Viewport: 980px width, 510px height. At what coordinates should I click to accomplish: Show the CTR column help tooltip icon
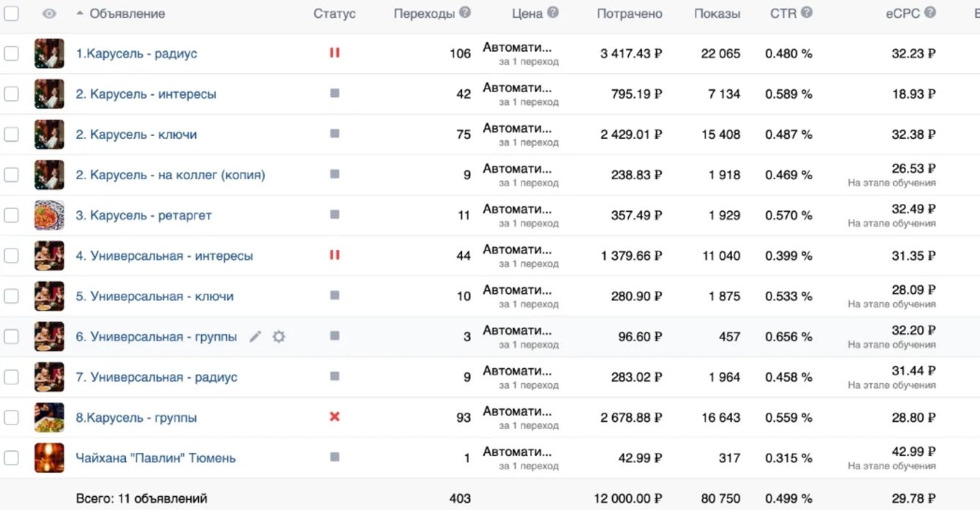click(x=806, y=12)
